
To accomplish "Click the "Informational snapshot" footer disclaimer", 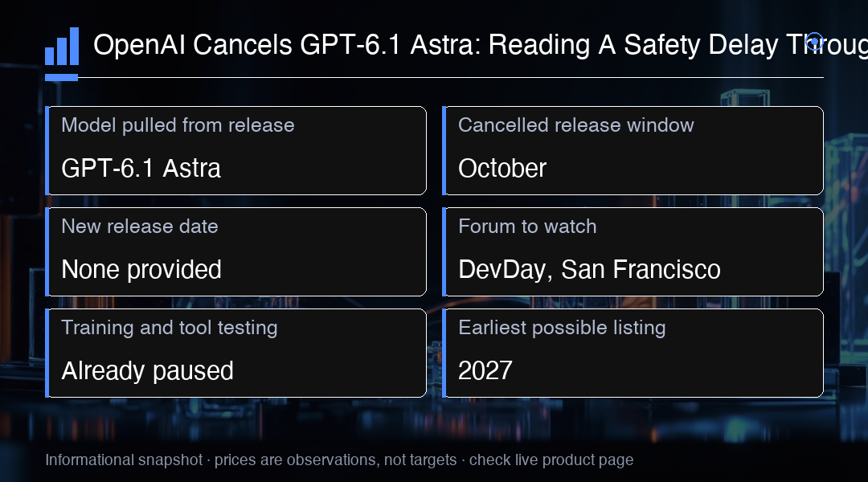I will [x=124, y=460].
